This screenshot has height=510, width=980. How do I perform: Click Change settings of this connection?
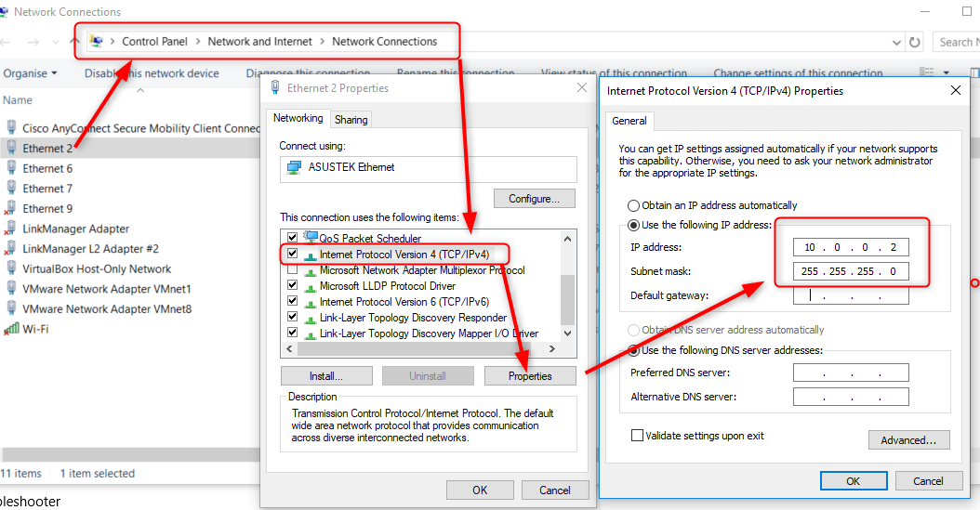coord(798,73)
